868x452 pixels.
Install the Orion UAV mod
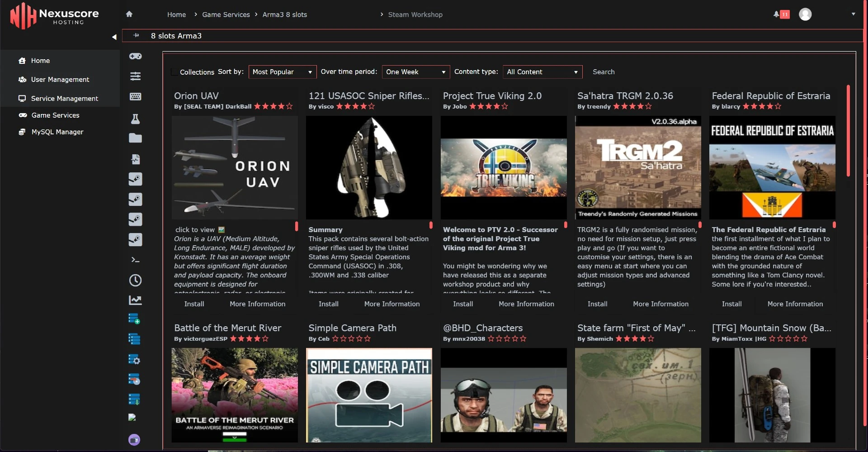194,304
